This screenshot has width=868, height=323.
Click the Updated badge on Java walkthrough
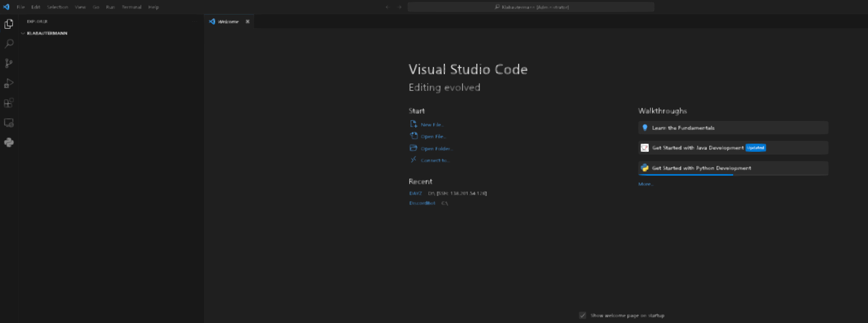(x=756, y=148)
